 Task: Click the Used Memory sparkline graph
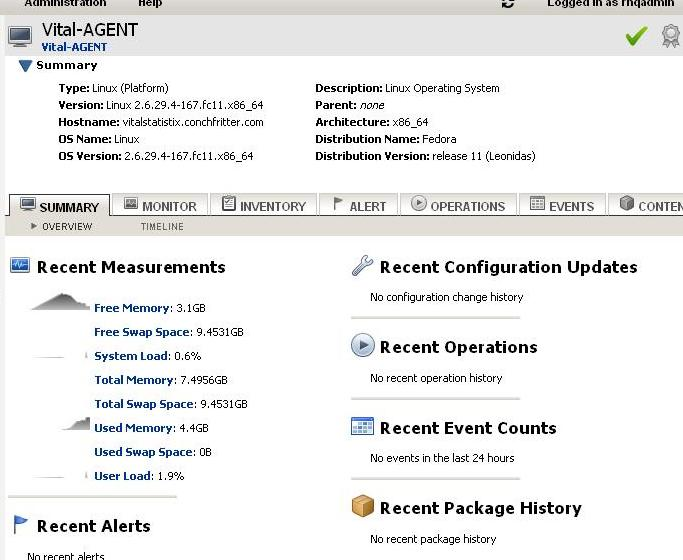[76, 424]
